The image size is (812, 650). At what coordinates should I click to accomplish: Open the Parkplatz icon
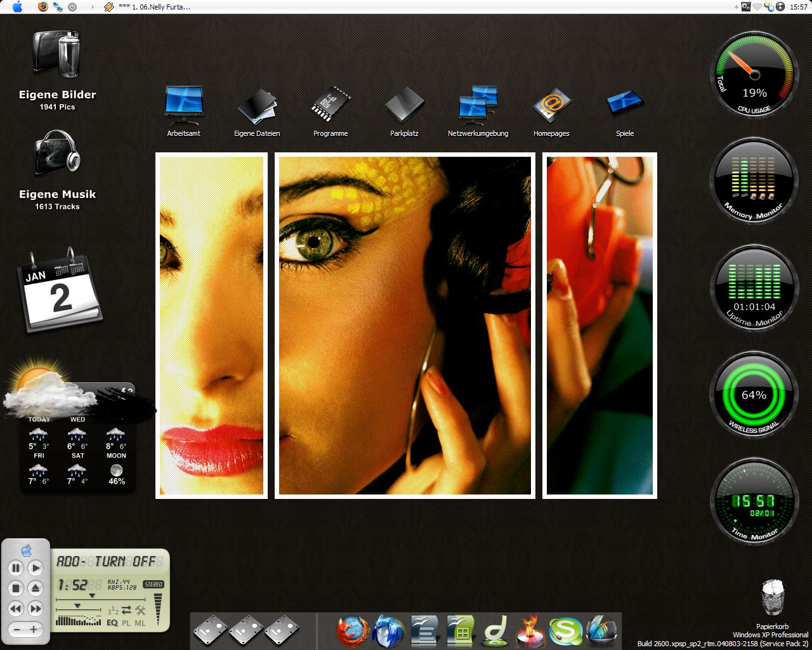[x=404, y=105]
